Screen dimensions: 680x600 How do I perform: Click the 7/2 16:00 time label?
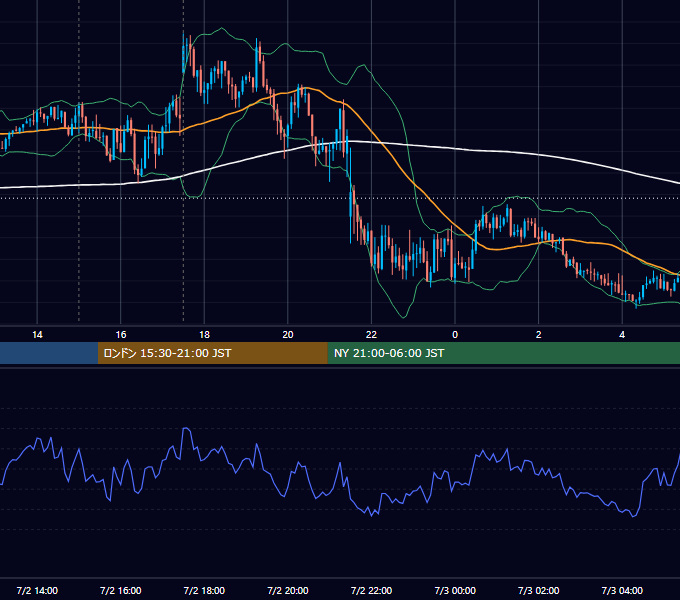[x=121, y=590]
